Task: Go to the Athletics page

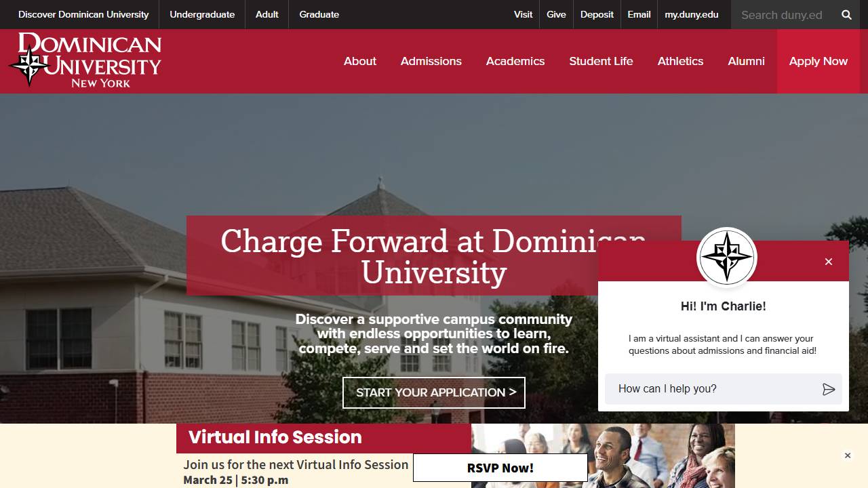Action: 680,61
